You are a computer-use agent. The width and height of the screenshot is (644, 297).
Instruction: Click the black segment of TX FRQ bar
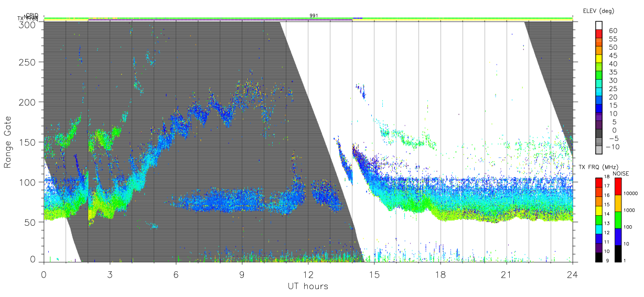599,256
